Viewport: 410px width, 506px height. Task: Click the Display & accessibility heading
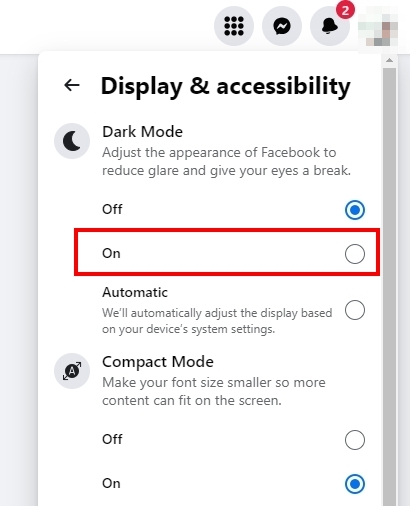click(226, 86)
